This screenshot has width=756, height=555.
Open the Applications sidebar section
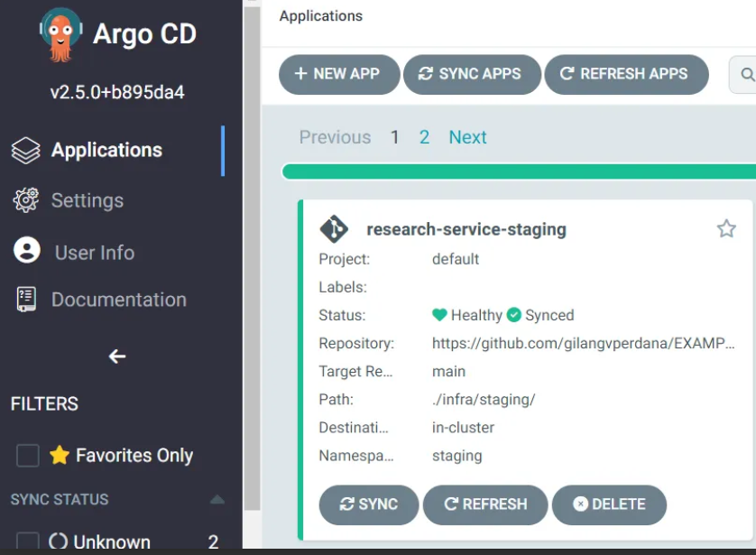click(107, 150)
